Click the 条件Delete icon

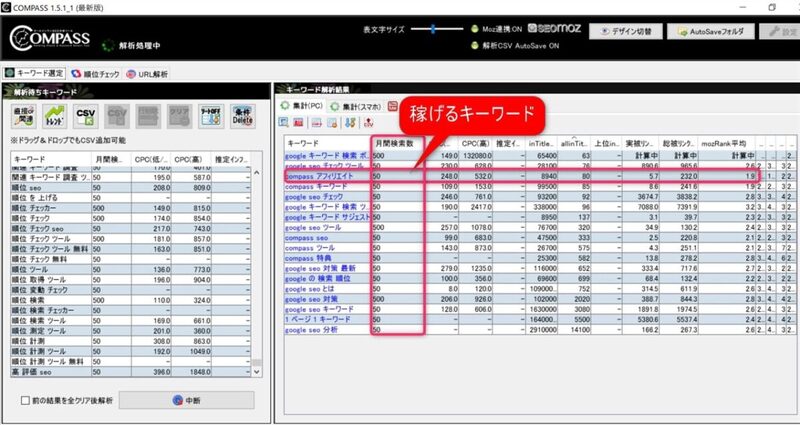242,117
